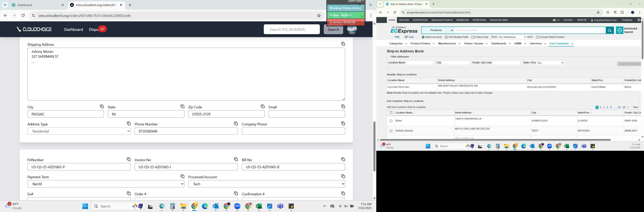Click the ECExpress horizontal scrollbar thumb
Image resolution: width=644 pixels, height=212 pixels.
point(495,140)
